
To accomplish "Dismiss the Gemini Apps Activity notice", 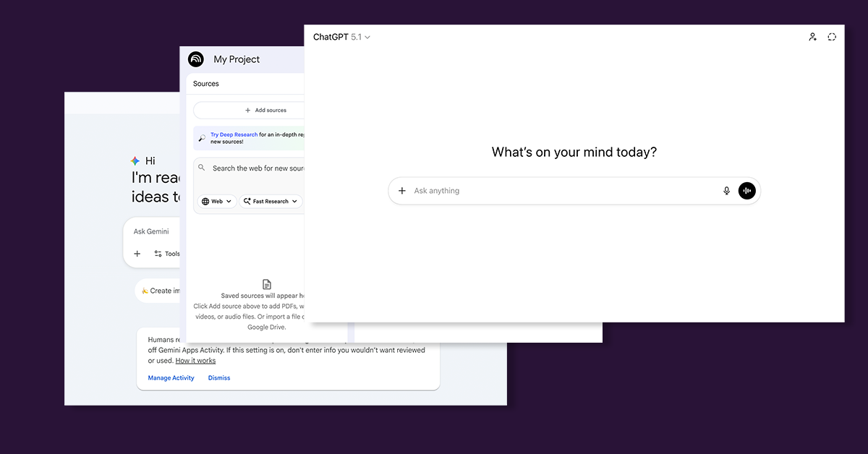I will (x=218, y=377).
